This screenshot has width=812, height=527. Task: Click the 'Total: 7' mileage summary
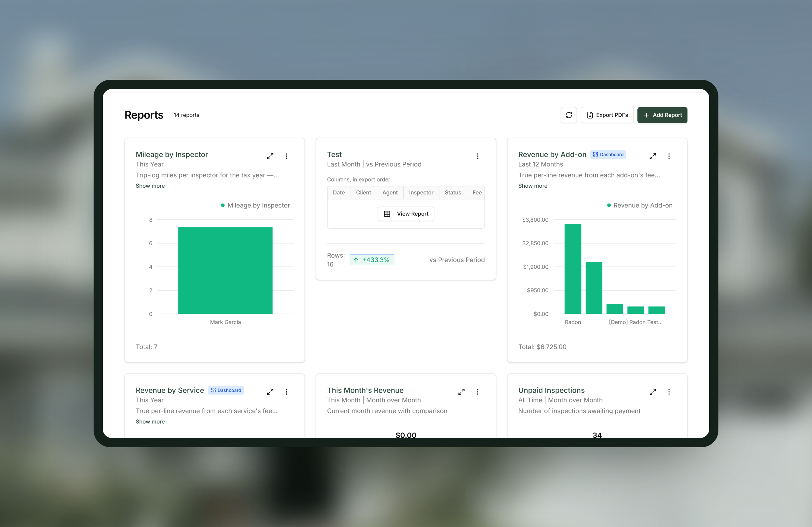(x=146, y=347)
